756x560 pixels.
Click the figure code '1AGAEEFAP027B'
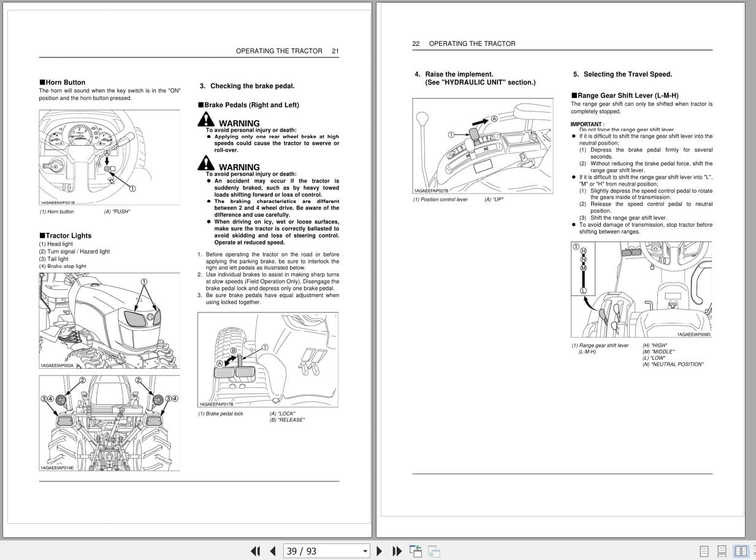431,191
